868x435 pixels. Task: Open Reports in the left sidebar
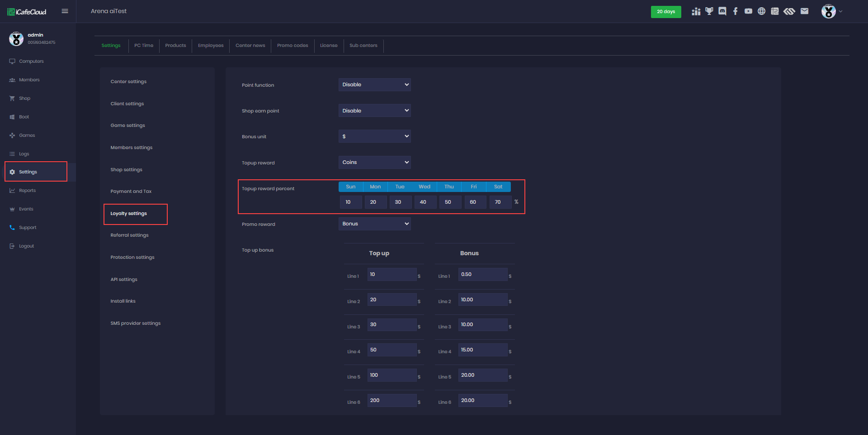point(27,191)
